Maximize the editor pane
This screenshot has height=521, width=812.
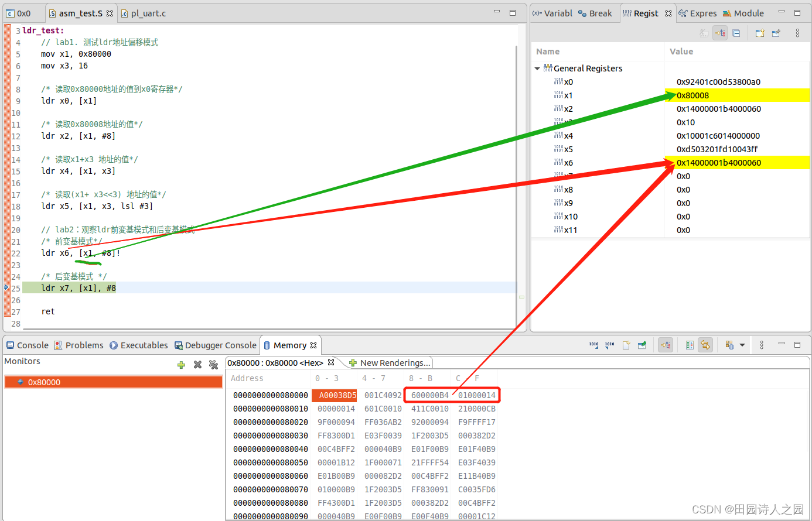tap(513, 12)
